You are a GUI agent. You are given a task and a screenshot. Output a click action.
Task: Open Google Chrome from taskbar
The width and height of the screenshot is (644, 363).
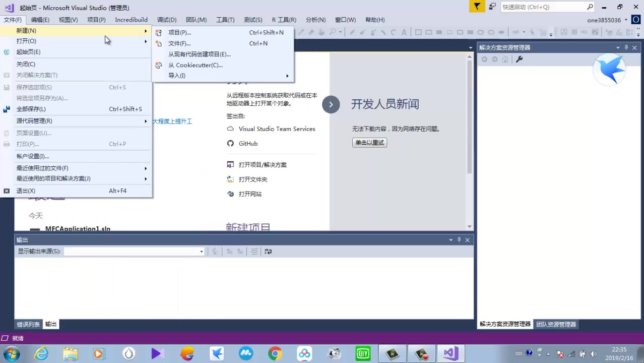(275, 353)
